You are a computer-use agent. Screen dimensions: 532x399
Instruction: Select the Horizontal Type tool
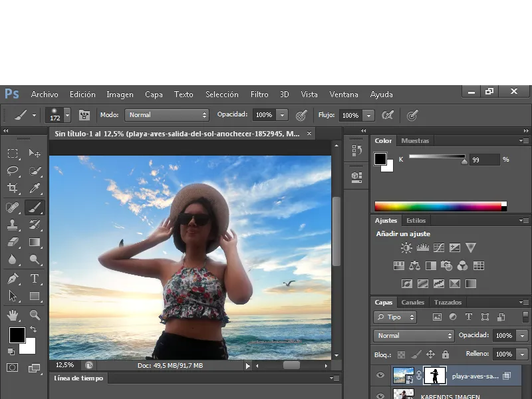(35, 279)
